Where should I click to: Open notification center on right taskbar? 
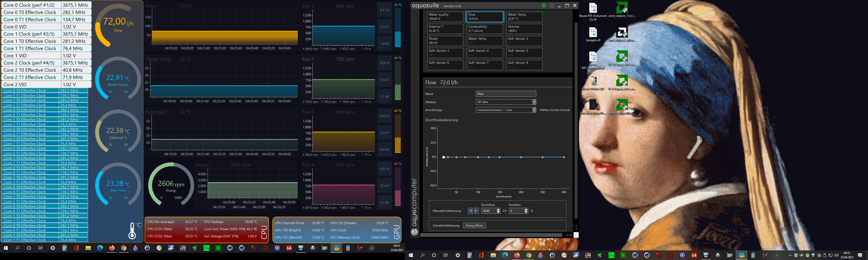click(x=860, y=255)
